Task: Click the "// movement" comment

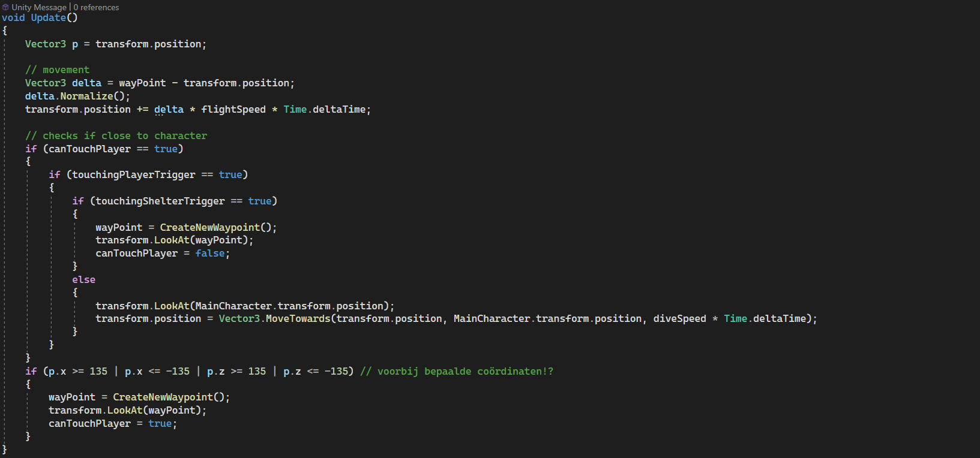Action: pyautogui.click(x=57, y=70)
